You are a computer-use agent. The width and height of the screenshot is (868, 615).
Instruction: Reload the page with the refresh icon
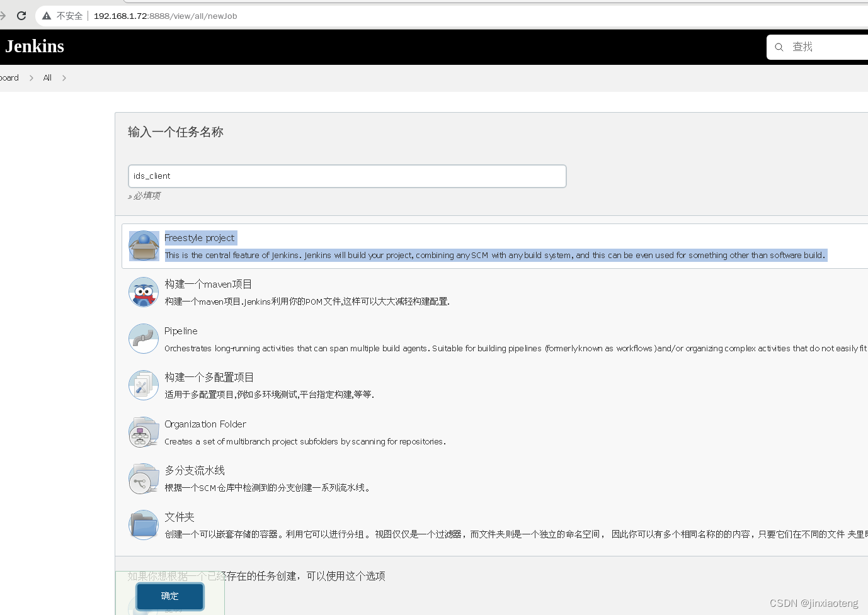click(x=21, y=16)
